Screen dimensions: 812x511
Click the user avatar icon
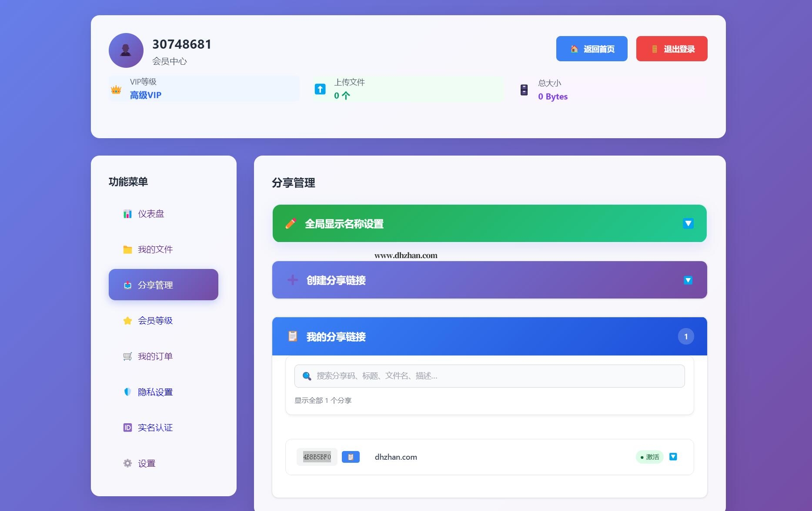click(x=126, y=50)
